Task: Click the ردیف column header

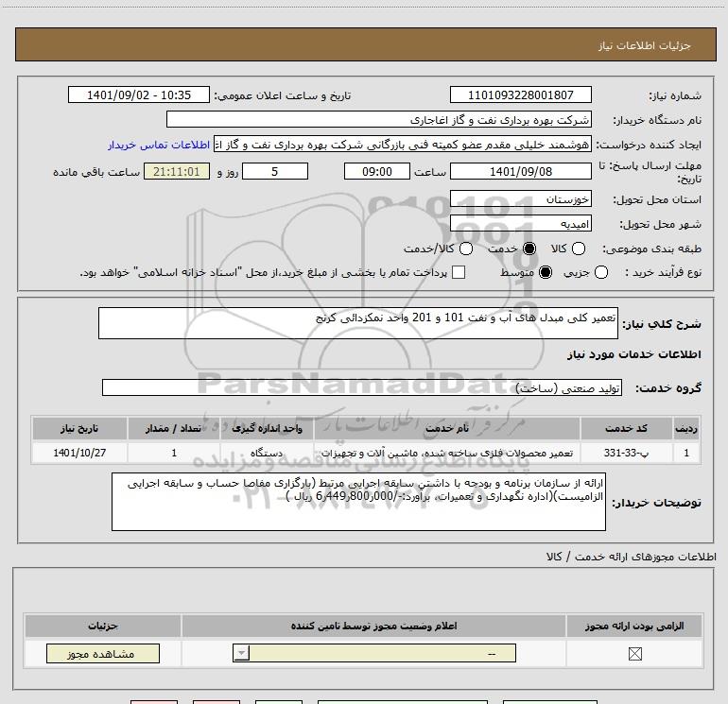Action: [686, 428]
